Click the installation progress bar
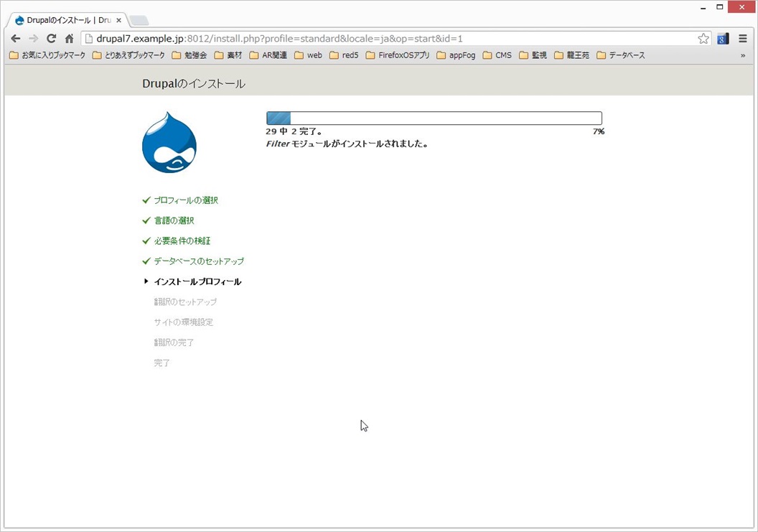 434,118
